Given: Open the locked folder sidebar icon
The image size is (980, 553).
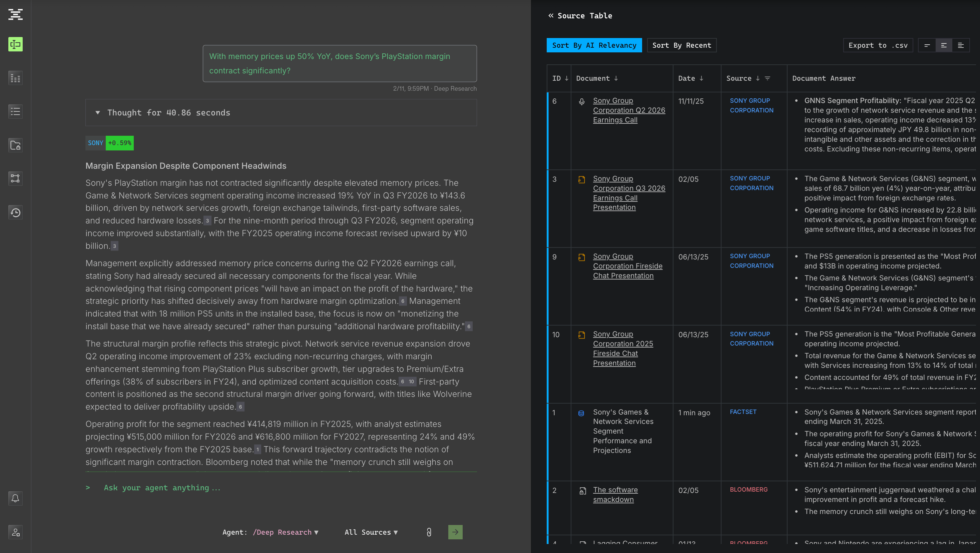Looking at the screenshot, I should tap(15, 145).
